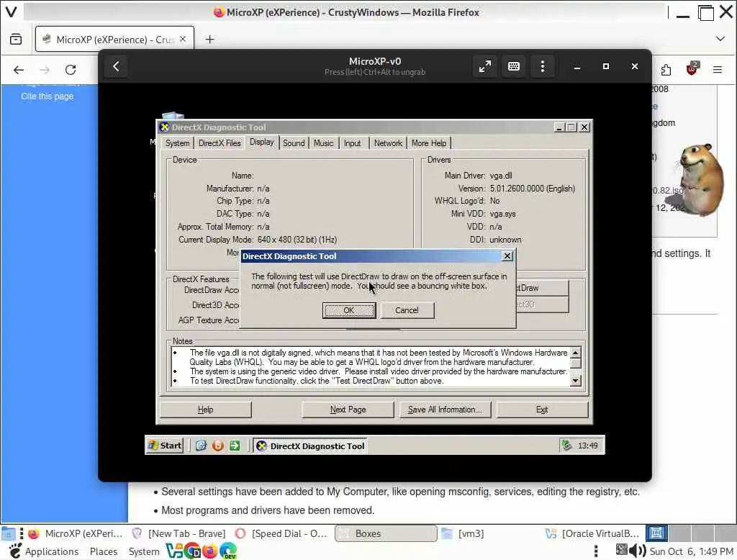Close the DirectDraw test message box

pyautogui.click(x=507, y=256)
